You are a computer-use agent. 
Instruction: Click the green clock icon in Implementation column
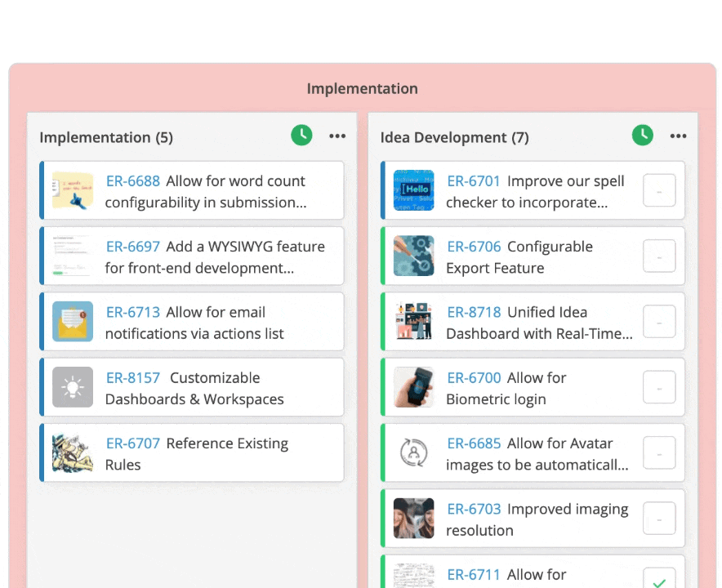(301, 136)
